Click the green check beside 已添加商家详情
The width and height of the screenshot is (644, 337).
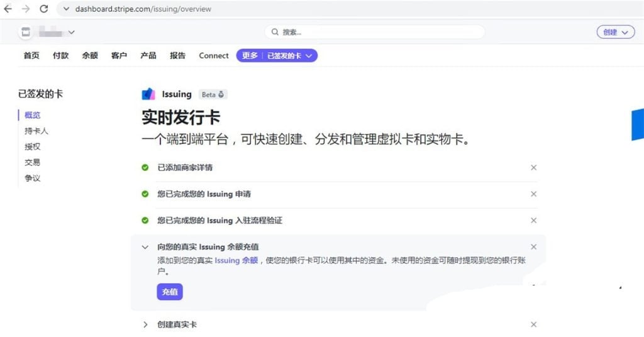point(145,167)
